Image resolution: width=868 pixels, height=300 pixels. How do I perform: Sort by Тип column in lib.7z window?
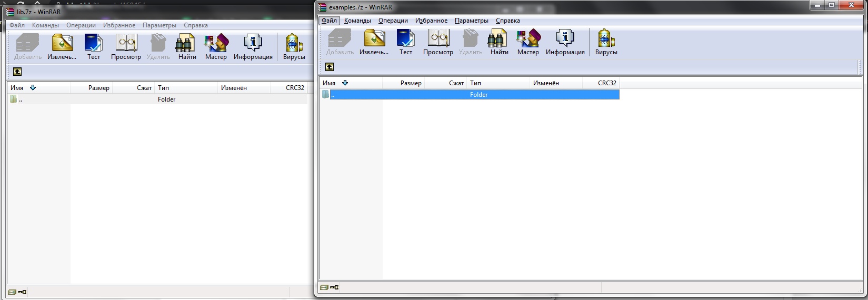[x=186, y=88]
